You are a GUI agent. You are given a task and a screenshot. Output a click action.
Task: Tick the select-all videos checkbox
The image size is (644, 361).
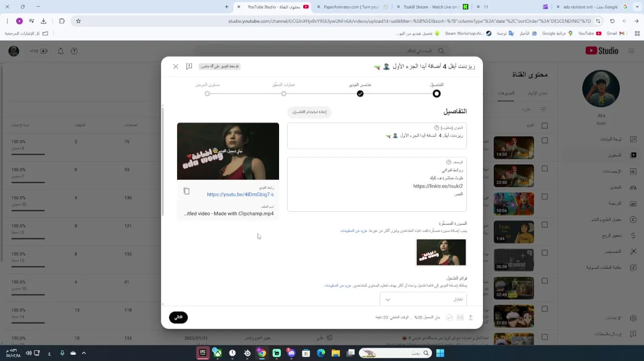point(545,125)
